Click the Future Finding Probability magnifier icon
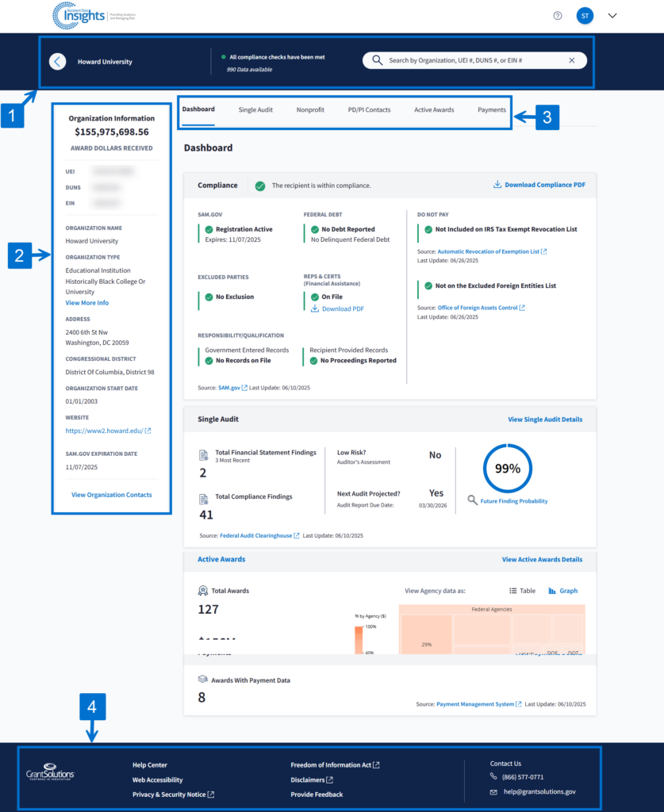This screenshot has width=664, height=812. [x=472, y=500]
